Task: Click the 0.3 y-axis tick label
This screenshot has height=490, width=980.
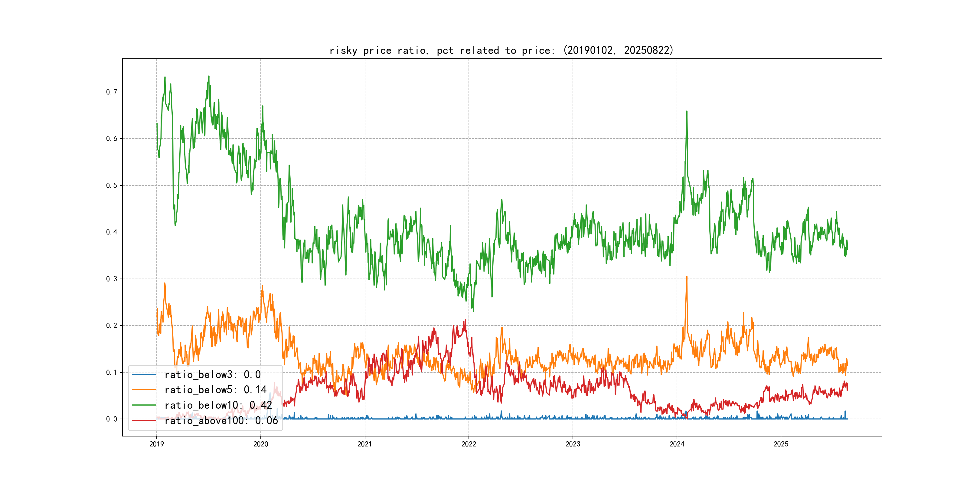Action: pos(112,279)
